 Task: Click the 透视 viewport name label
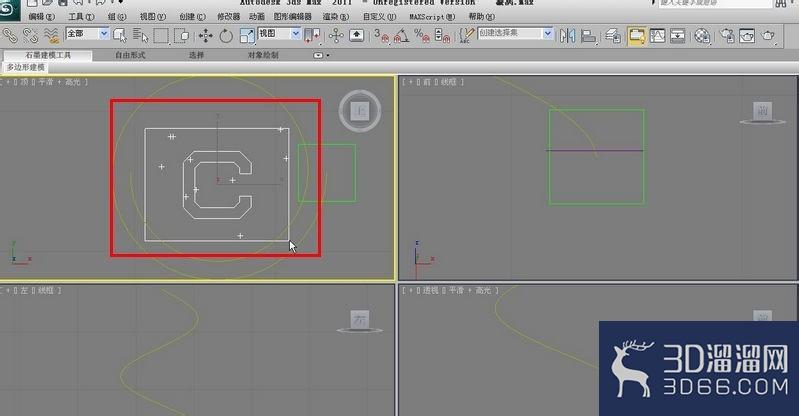click(431, 290)
